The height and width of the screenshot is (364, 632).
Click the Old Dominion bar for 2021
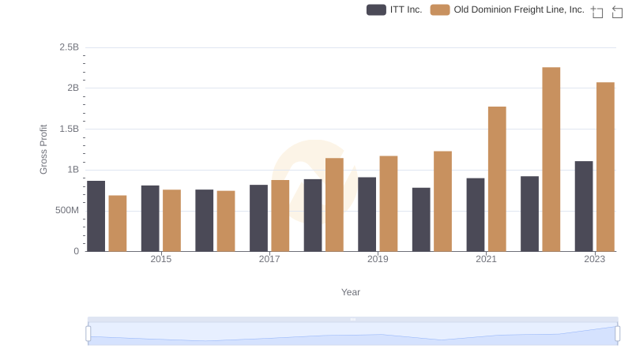[x=497, y=179]
